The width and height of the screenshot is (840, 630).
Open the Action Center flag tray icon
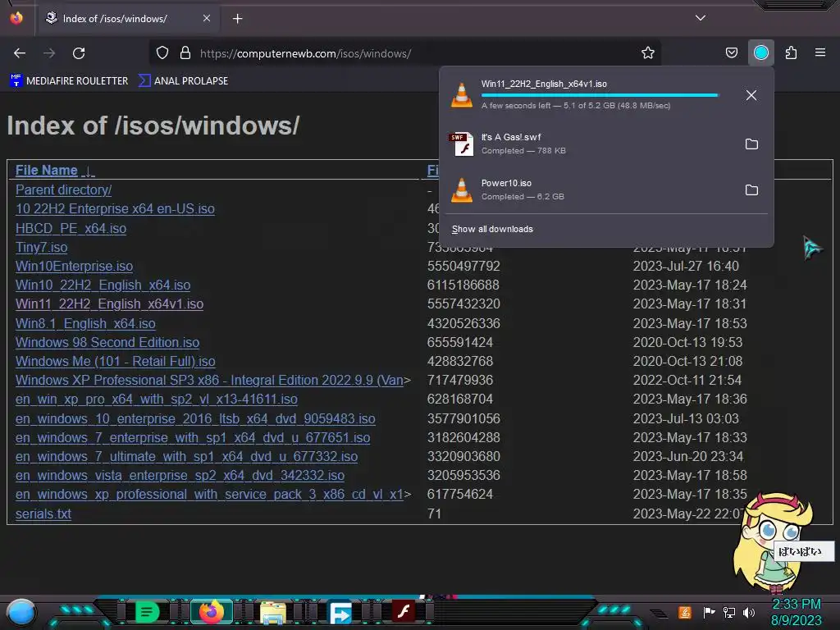coord(709,612)
